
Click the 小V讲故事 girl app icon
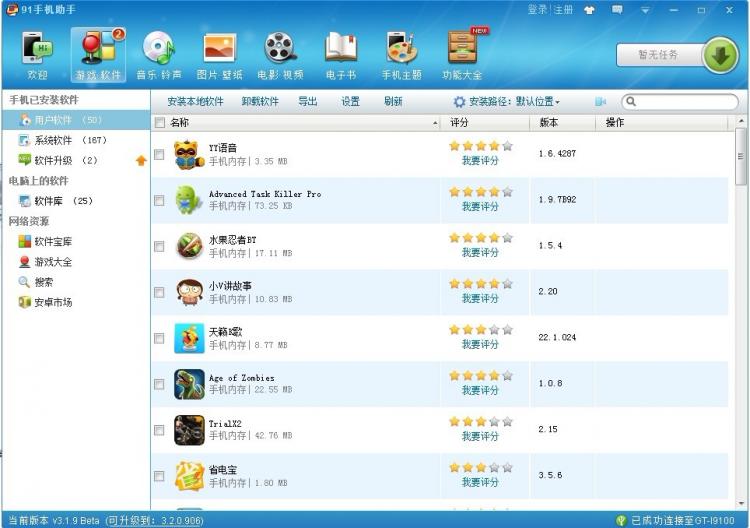[x=189, y=292]
